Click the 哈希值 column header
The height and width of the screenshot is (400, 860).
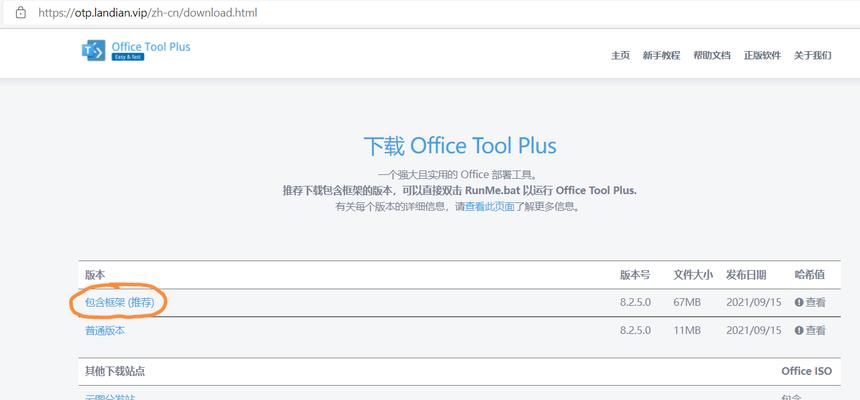810,275
